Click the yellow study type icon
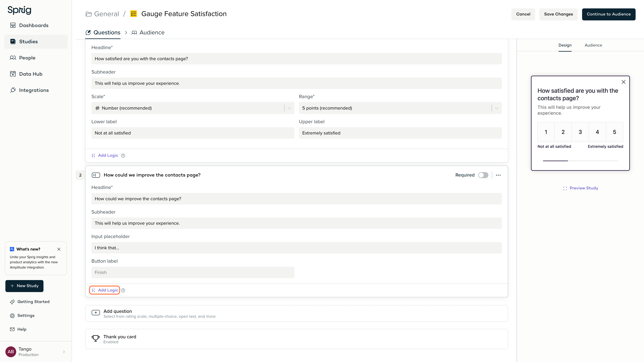644x362 pixels. point(134,14)
